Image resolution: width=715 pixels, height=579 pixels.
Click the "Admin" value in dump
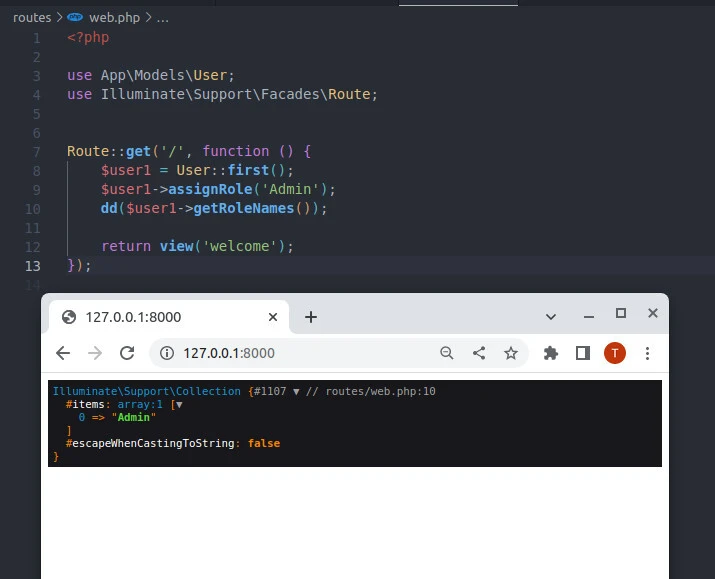(134, 418)
